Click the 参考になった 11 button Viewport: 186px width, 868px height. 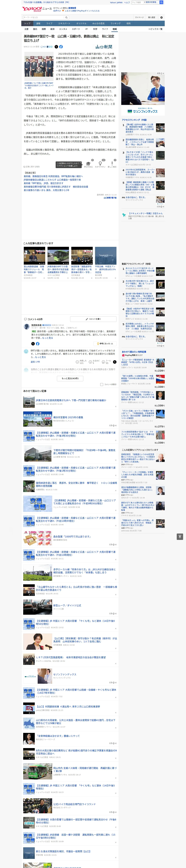[x=105, y=344]
